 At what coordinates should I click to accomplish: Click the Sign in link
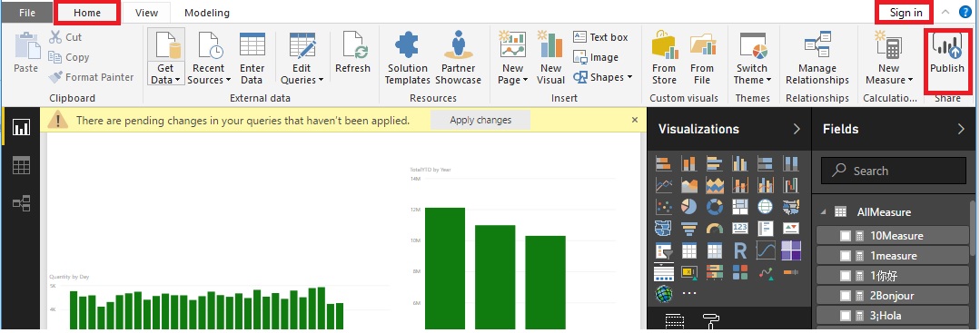(x=906, y=13)
